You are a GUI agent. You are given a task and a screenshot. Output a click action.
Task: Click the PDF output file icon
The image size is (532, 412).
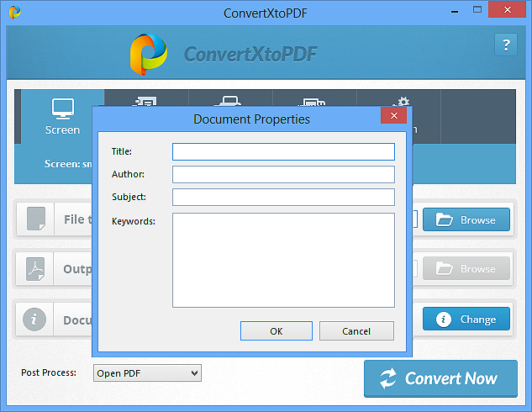[35, 269]
